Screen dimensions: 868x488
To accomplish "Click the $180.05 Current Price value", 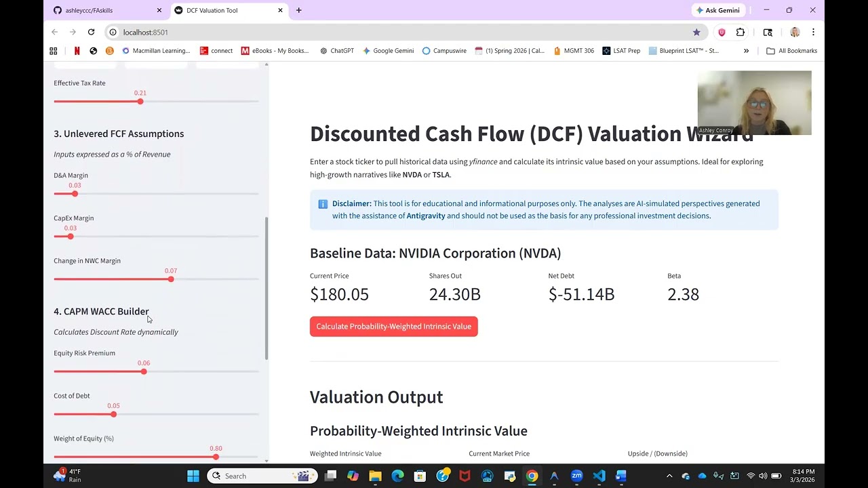I will pyautogui.click(x=339, y=294).
